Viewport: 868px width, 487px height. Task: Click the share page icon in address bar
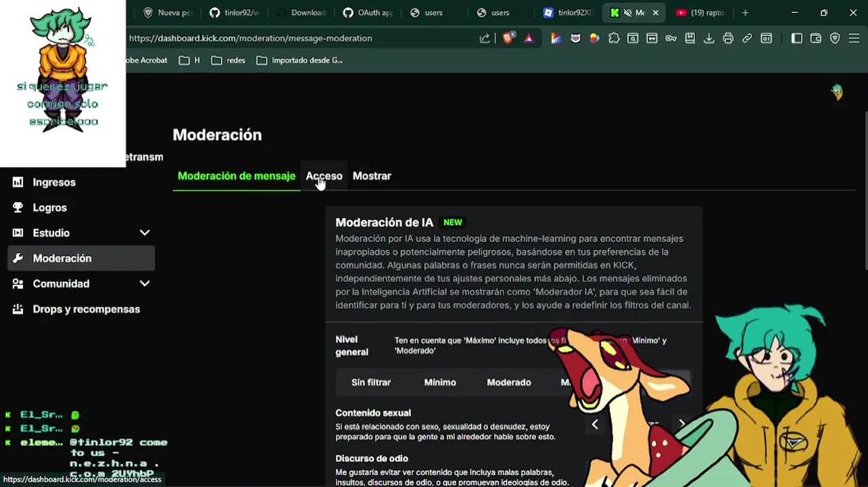(x=485, y=39)
